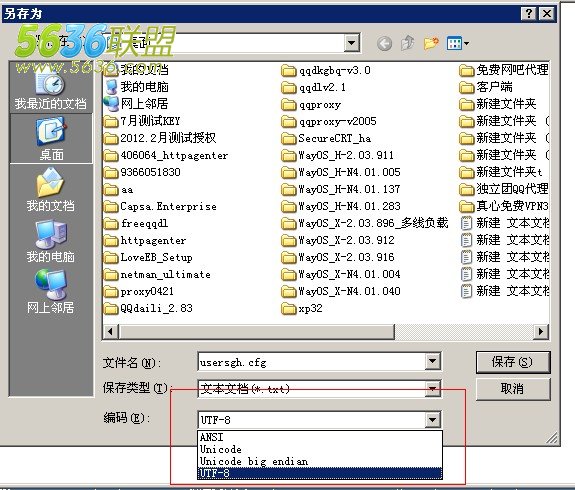This screenshot has width=575, height=490.
Task: Click the Back navigation arrow icon
Action: tap(384, 44)
